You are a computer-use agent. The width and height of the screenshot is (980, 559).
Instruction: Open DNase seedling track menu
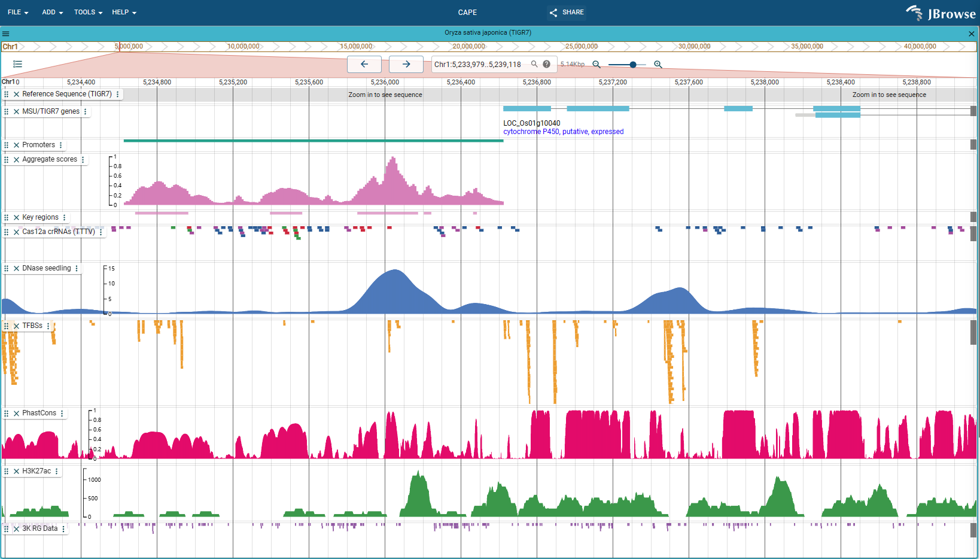[77, 269]
